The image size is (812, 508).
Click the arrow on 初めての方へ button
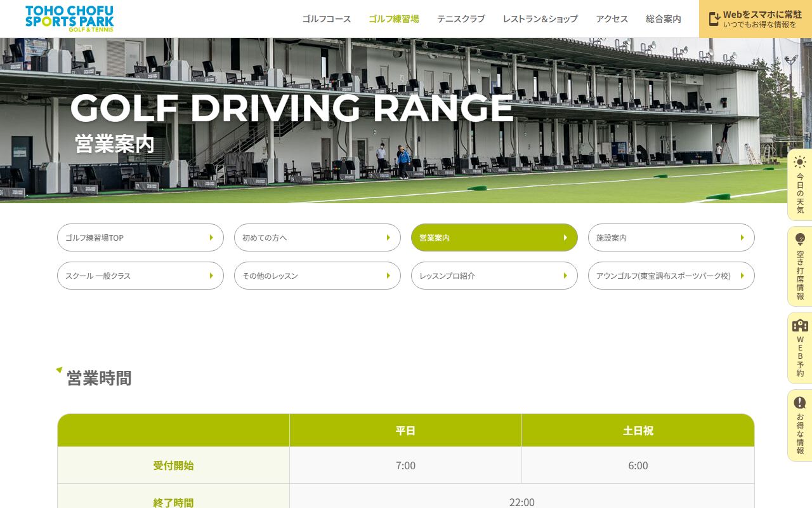click(x=388, y=237)
